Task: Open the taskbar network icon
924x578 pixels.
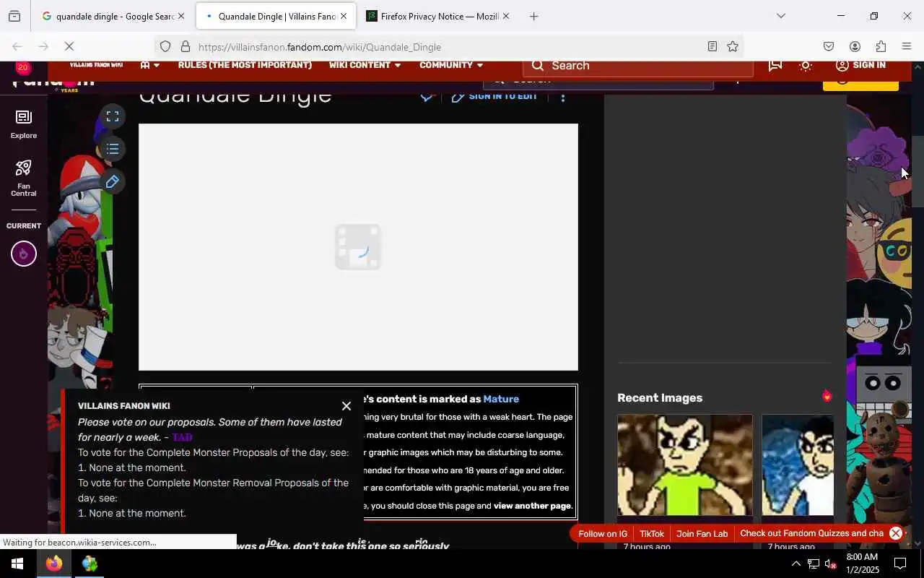Action: pyautogui.click(x=814, y=564)
